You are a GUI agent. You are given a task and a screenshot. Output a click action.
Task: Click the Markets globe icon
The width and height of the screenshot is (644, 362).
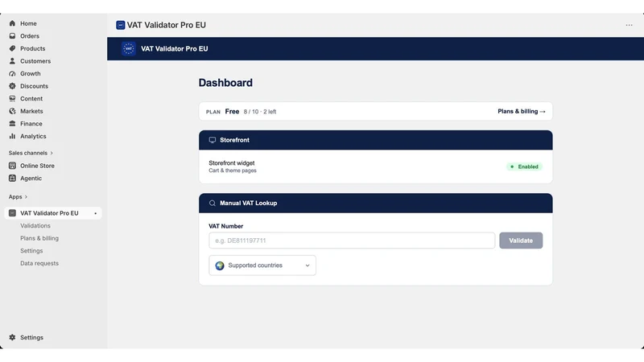pos(12,111)
